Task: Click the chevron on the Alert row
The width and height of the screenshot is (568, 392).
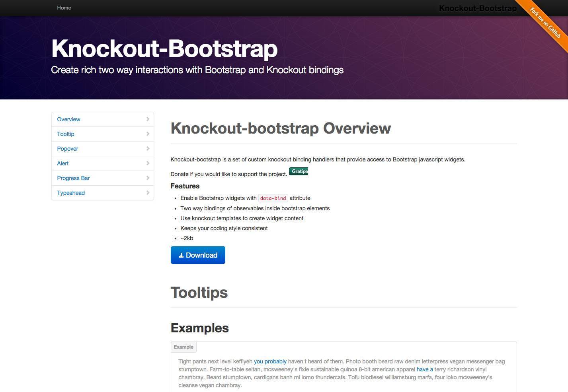Action: [148, 163]
